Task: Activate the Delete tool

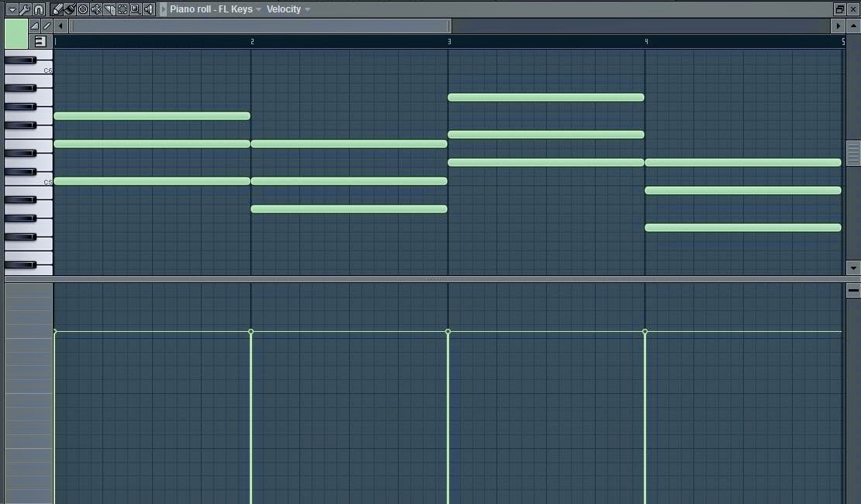Action: (x=82, y=9)
